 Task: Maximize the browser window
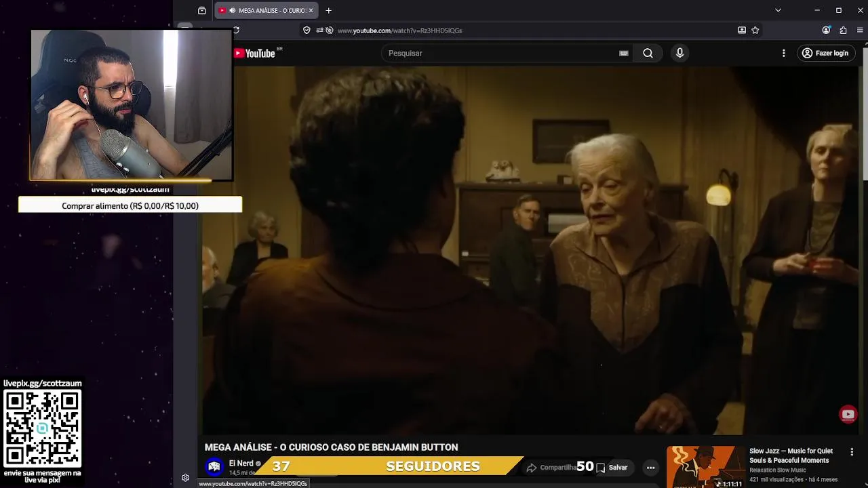pyautogui.click(x=839, y=10)
